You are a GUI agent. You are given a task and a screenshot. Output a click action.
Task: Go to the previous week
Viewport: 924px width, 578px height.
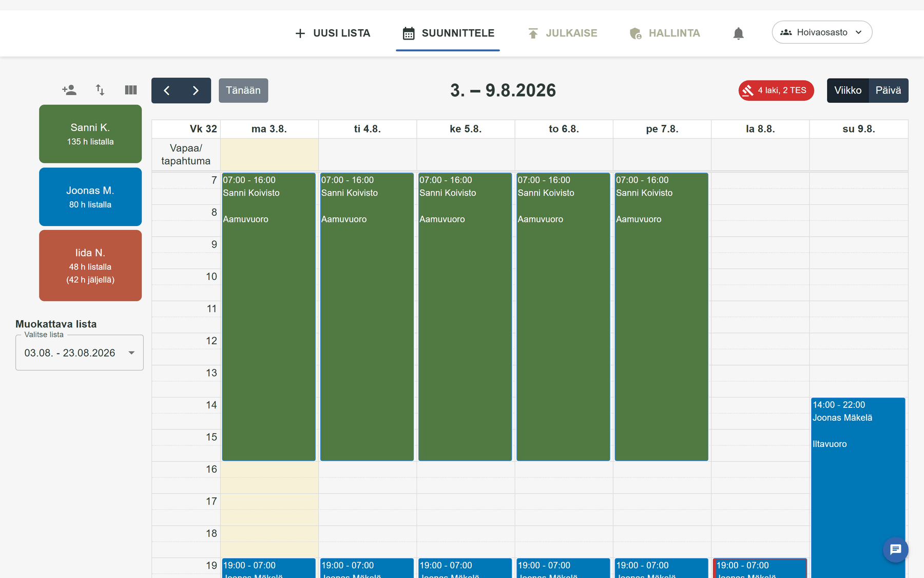coord(166,90)
